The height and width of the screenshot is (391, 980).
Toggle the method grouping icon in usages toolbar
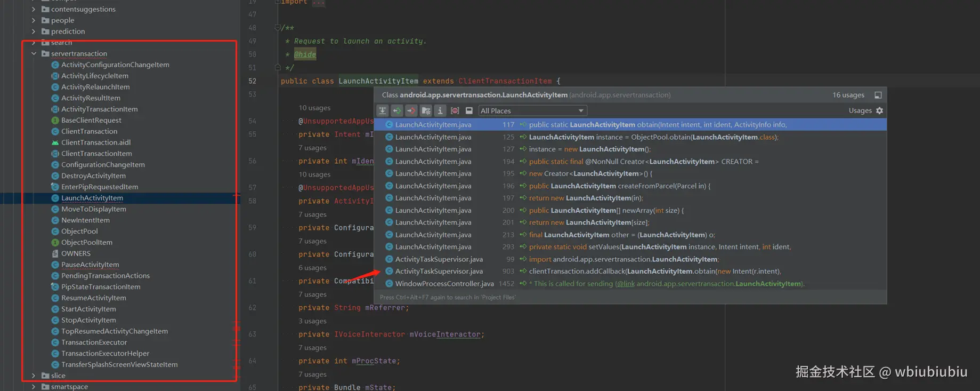455,110
